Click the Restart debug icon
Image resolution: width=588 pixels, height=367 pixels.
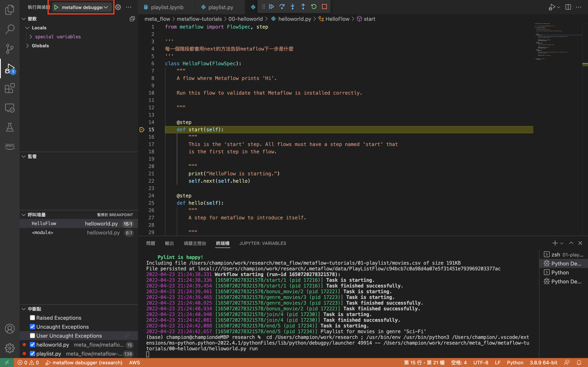coord(314,7)
